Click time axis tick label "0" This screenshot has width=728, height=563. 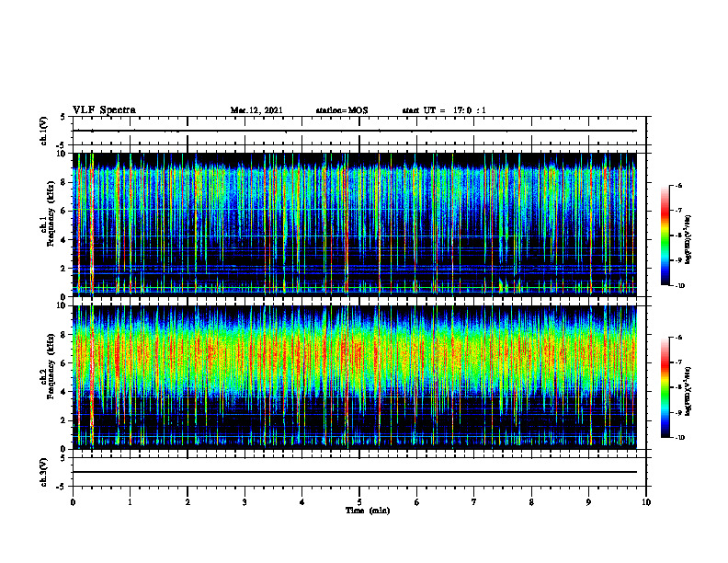click(73, 502)
